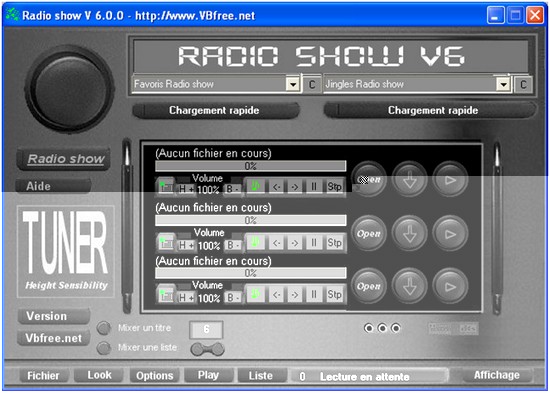The height and width of the screenshot is (393, 550).
Task: Click the playlist icon of the third player
Action: click(166, 295)
